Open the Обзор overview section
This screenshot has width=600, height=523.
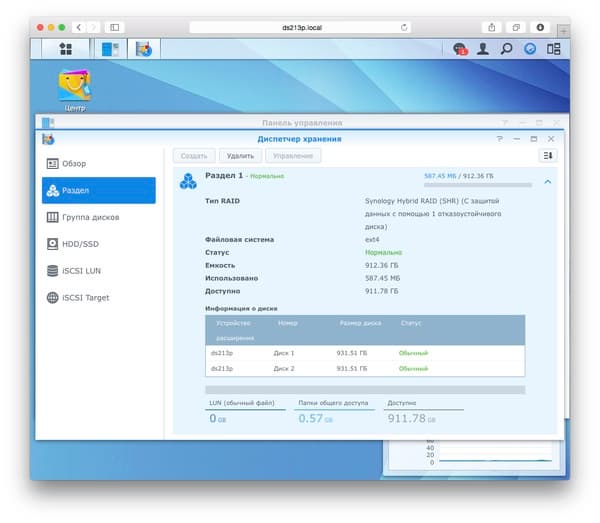(99, 164)
